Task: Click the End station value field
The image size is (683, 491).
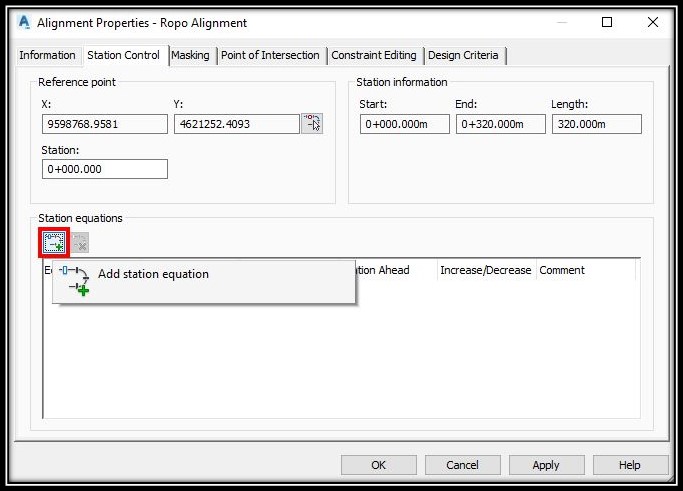Action: coord(501,124)
